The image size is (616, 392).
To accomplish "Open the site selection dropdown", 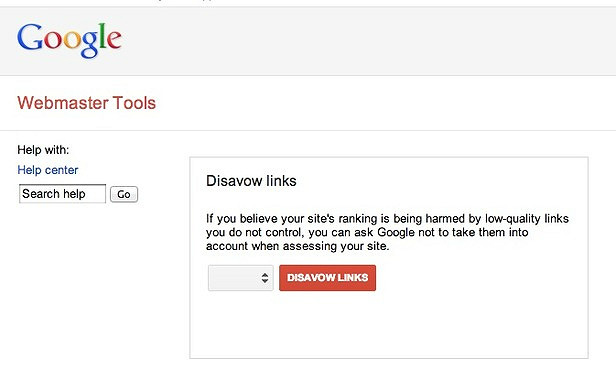I will (x=240, y=278).
